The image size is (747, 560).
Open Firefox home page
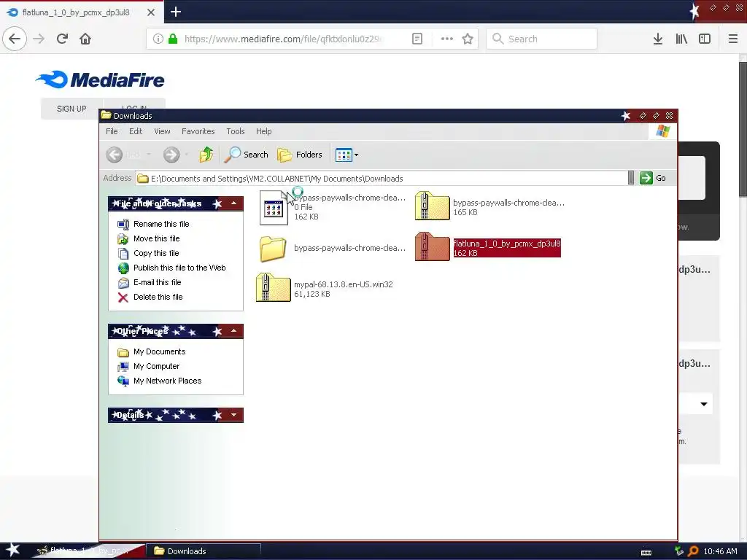pyautogui.click(x=85, y=39)
